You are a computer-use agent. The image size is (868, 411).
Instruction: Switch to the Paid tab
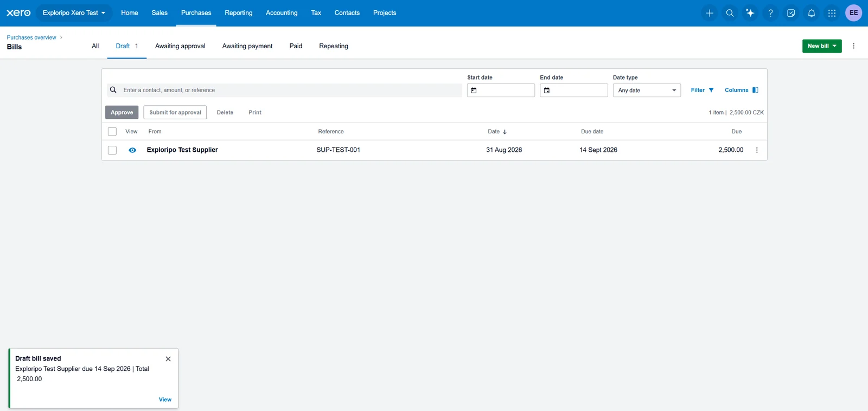pos(296,46)
